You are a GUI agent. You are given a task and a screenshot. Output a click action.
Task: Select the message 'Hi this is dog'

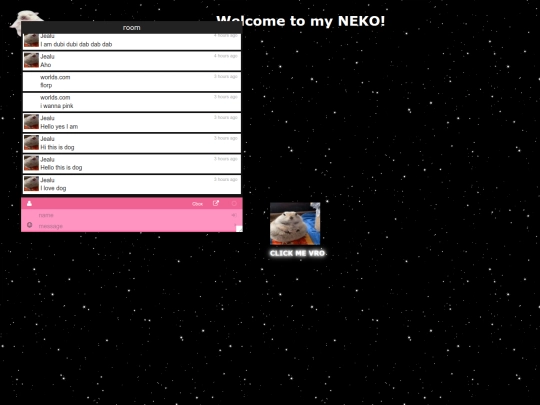click(x=57, y=147)
